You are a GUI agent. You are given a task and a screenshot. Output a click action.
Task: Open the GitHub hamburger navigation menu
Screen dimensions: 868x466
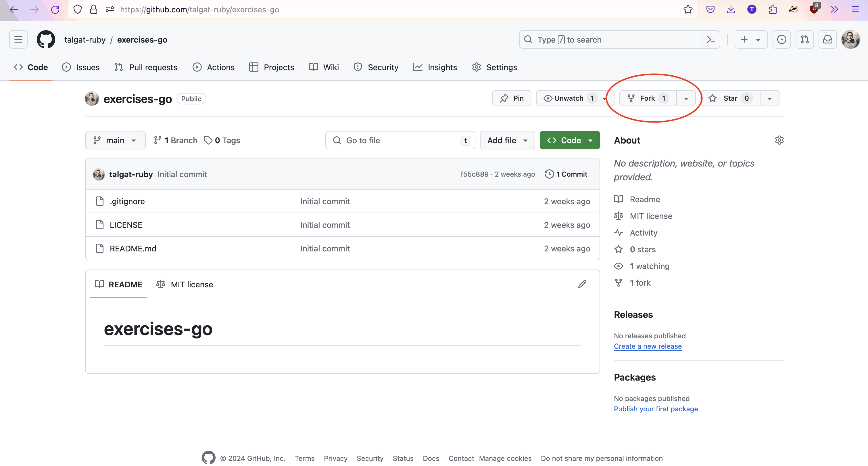[18, 39]
